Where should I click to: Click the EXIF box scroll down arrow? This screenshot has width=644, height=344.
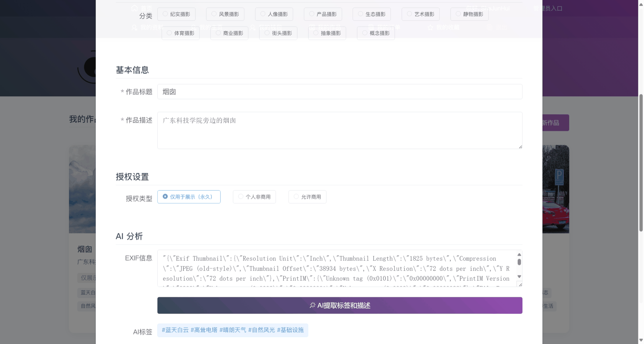[519, 276]
